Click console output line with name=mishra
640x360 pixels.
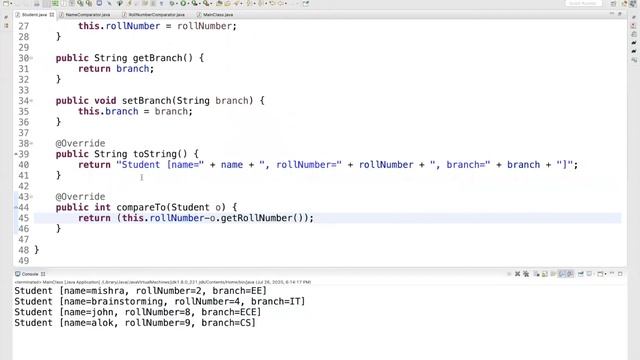tap(140, 291)
